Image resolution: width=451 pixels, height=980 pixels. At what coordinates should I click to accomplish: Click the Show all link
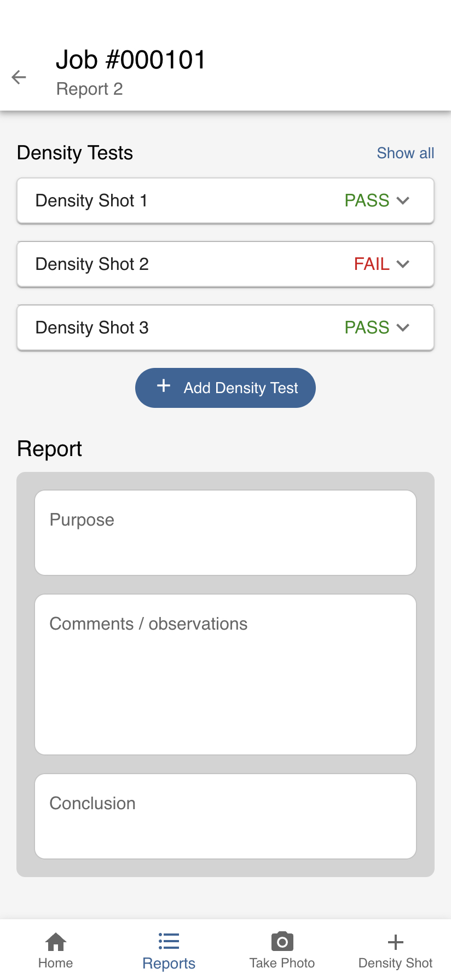click(405, 153)
